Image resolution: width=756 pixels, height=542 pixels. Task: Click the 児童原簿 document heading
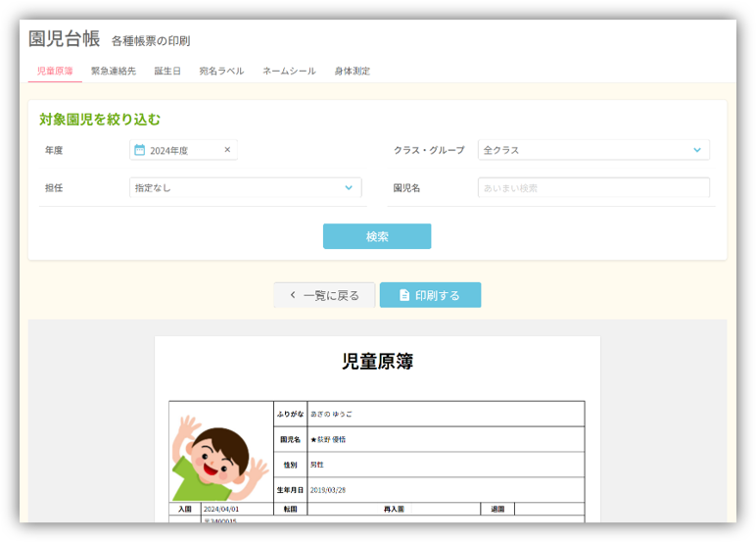(x=378, y=361)
